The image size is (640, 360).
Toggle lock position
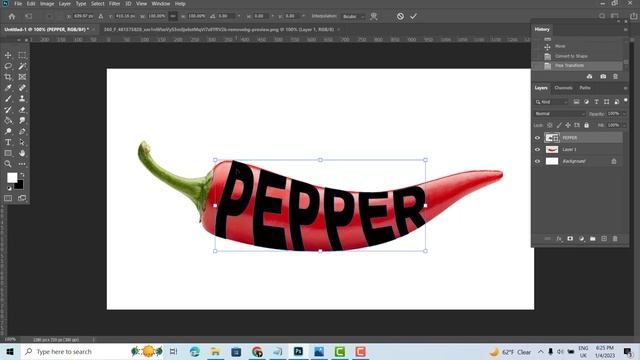coord(568,125)
